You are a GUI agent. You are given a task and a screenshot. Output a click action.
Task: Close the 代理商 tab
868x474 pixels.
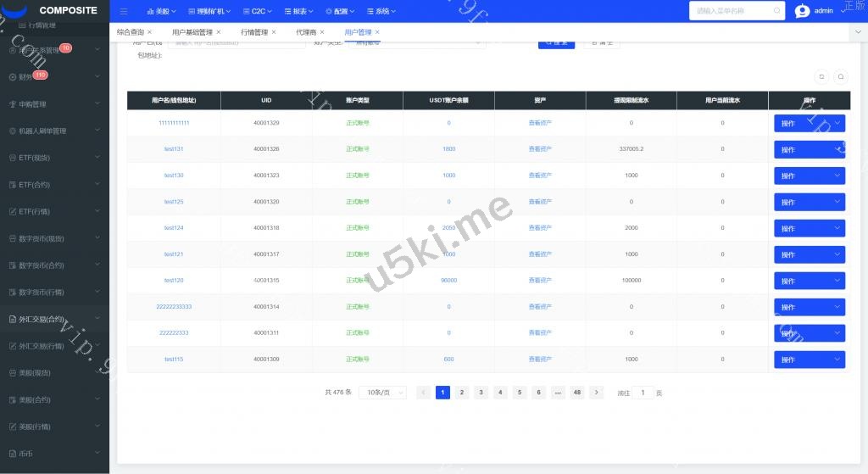(x=323, y=32)
